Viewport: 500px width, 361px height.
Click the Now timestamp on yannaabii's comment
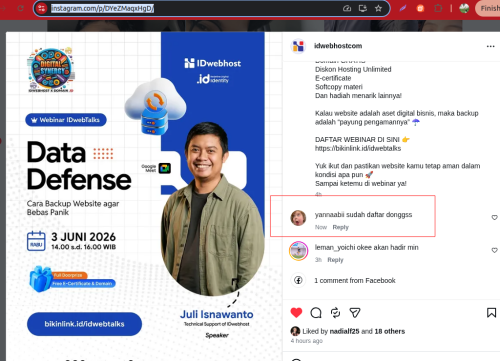(321, 227)
